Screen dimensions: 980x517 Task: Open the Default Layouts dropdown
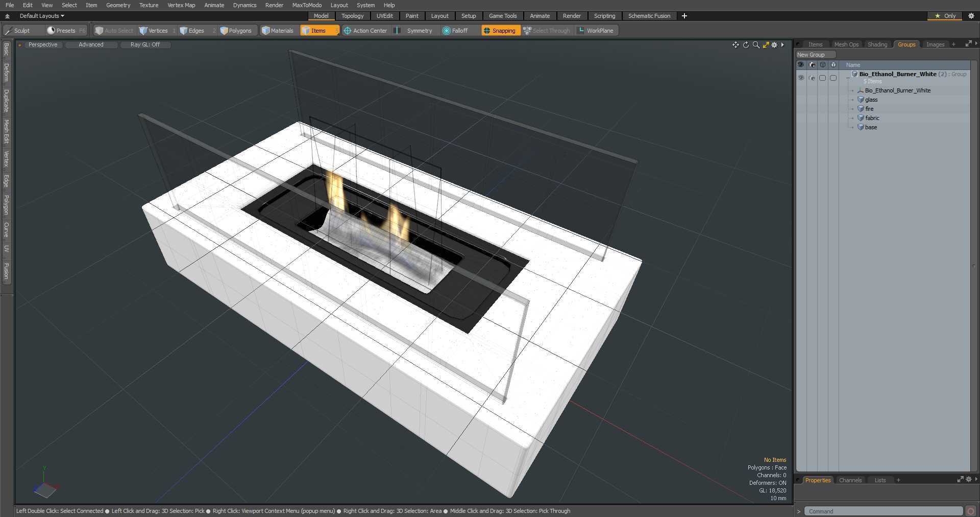[42, 16]
